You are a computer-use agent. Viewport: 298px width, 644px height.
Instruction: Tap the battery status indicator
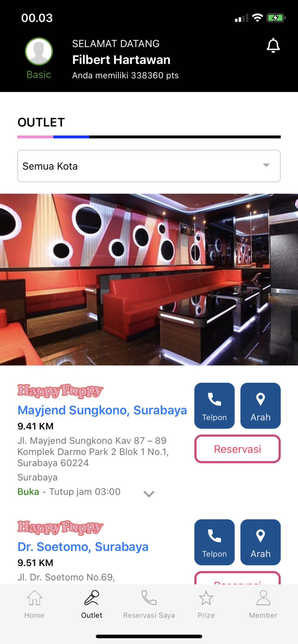(276, 18)
